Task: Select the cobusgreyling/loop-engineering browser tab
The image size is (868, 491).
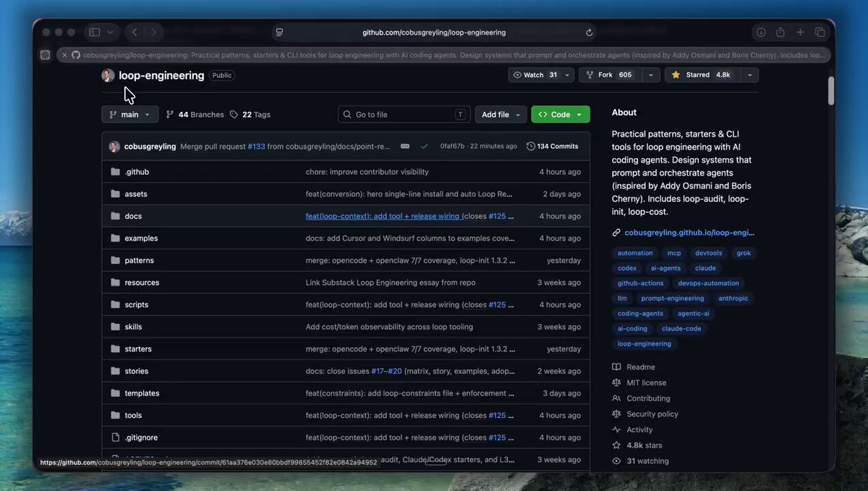Action: pos(443,55)
